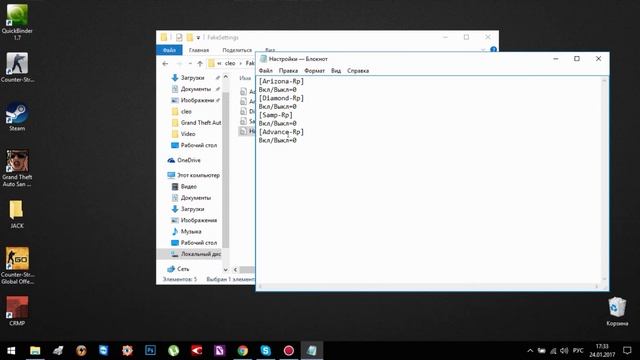Select the JACK folder on desktop

(17, 214)
